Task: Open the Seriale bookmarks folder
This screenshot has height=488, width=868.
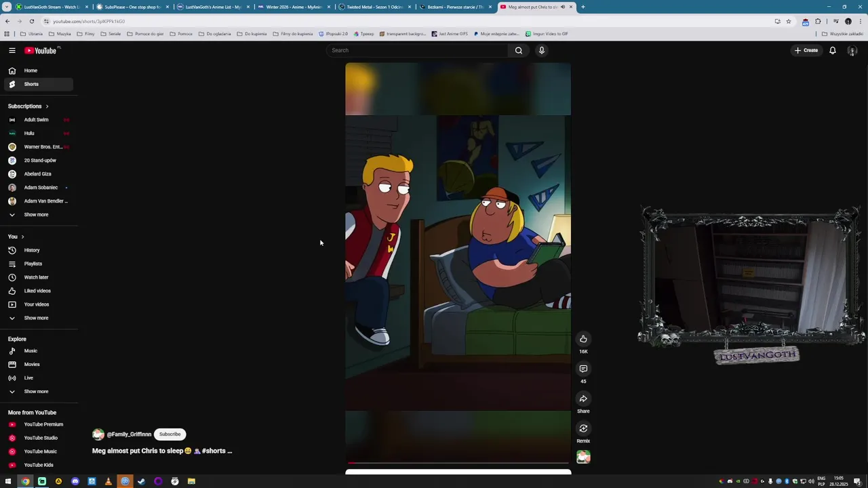Action: [x=111, y=34]
